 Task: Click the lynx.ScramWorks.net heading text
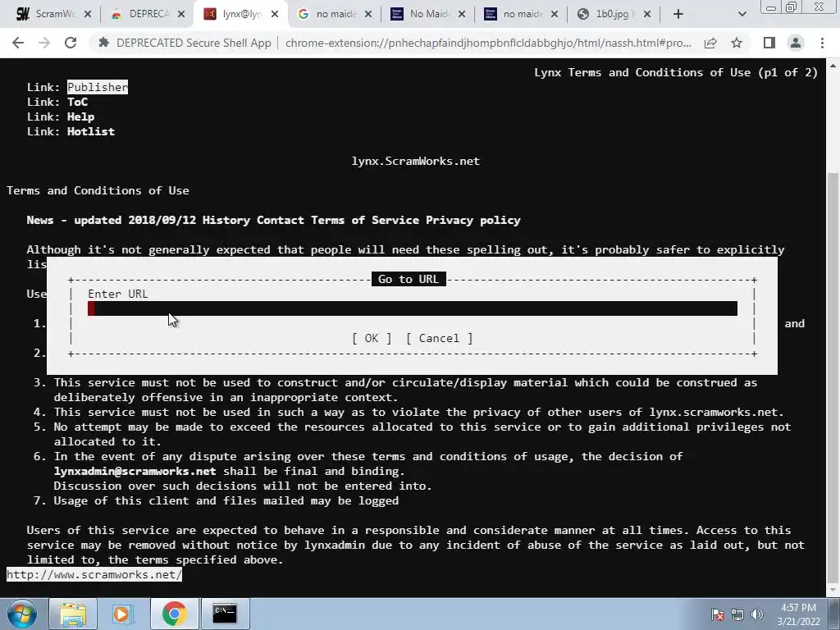click(x=416, y=162)
